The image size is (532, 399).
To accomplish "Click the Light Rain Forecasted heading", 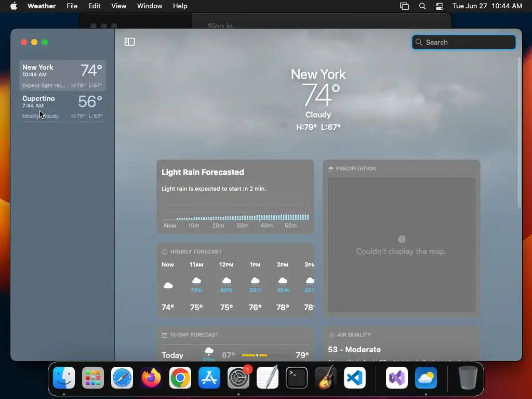I will tap(203, 172).
